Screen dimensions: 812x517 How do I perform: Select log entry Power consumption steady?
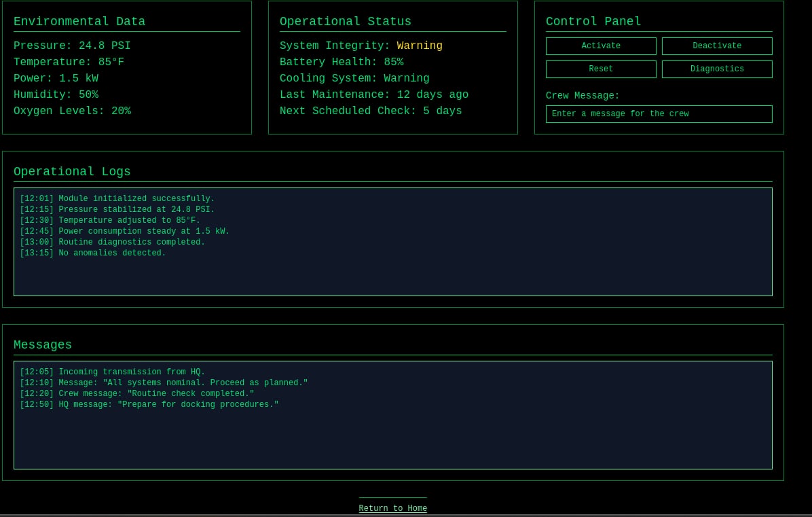pos(124,232)
